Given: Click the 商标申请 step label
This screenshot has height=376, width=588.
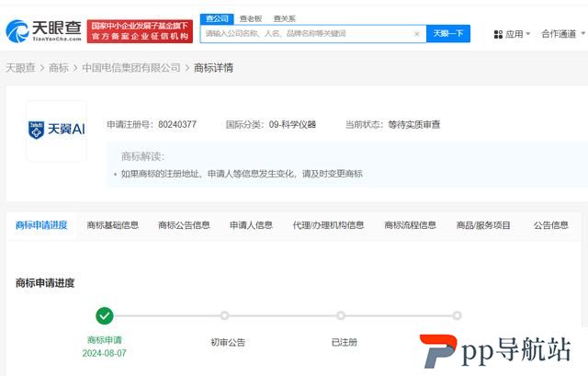Looking at the screenshot, I should coord(105,340).
